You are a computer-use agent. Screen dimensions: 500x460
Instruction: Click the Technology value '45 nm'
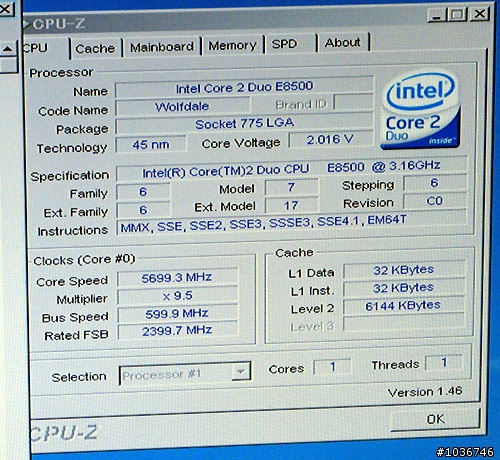(x=151, y=145)
